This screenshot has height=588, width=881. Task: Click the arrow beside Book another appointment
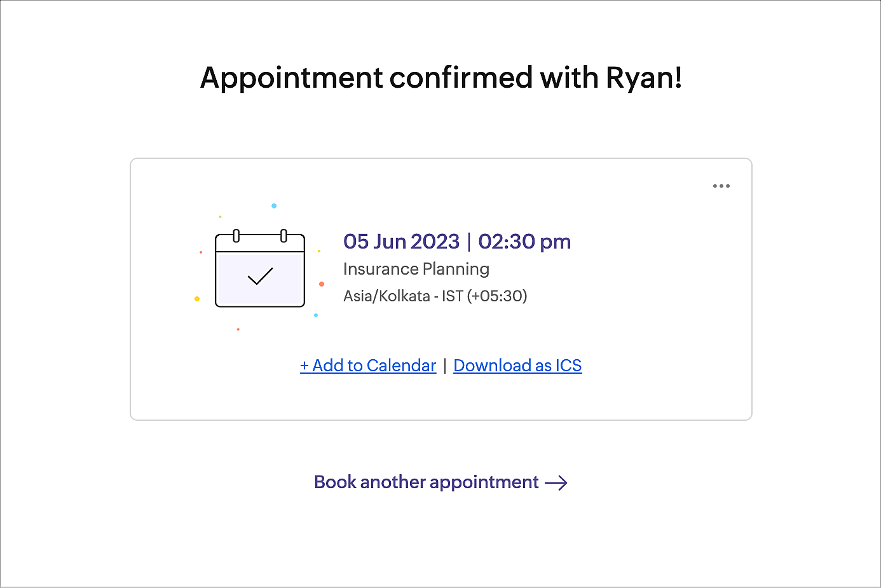556,483
